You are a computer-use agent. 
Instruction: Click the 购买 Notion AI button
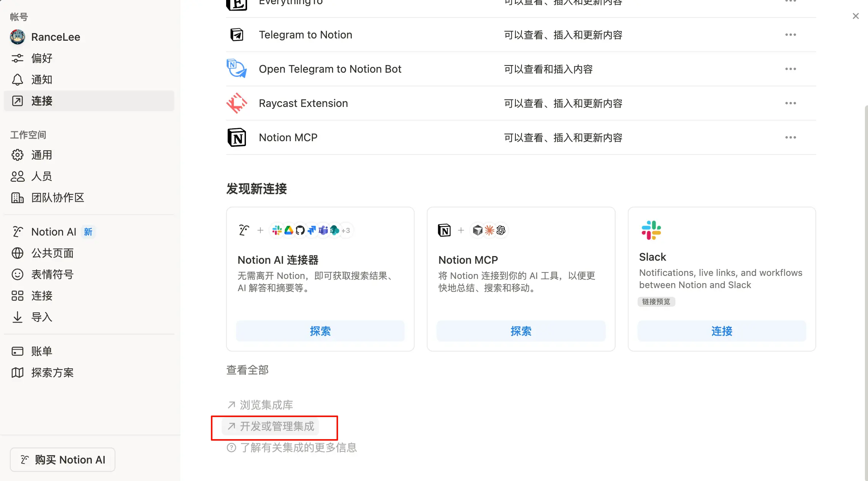click(x=62, y=460)
